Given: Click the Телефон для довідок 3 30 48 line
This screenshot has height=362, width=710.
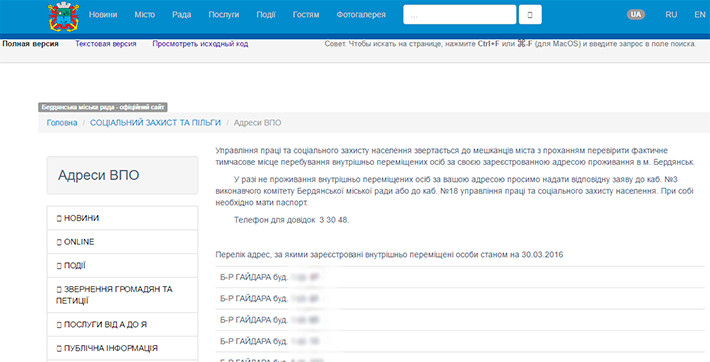Looking at the screenshot, I should click(291, 220).
